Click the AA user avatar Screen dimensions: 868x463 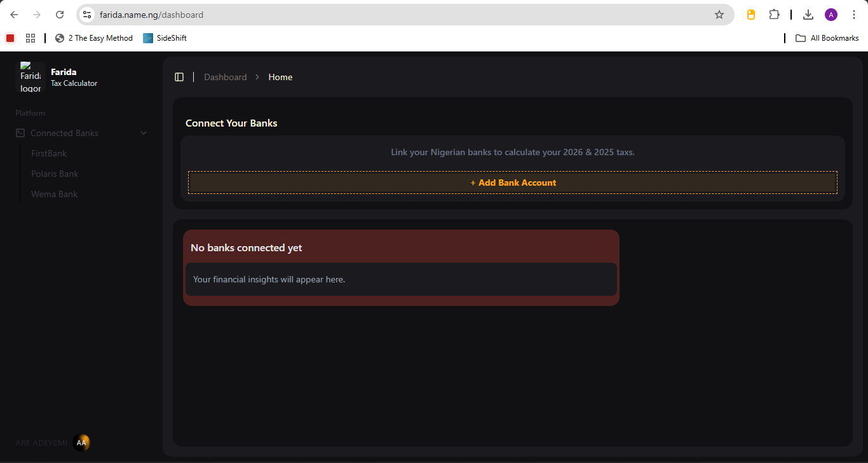pos(81,443)
